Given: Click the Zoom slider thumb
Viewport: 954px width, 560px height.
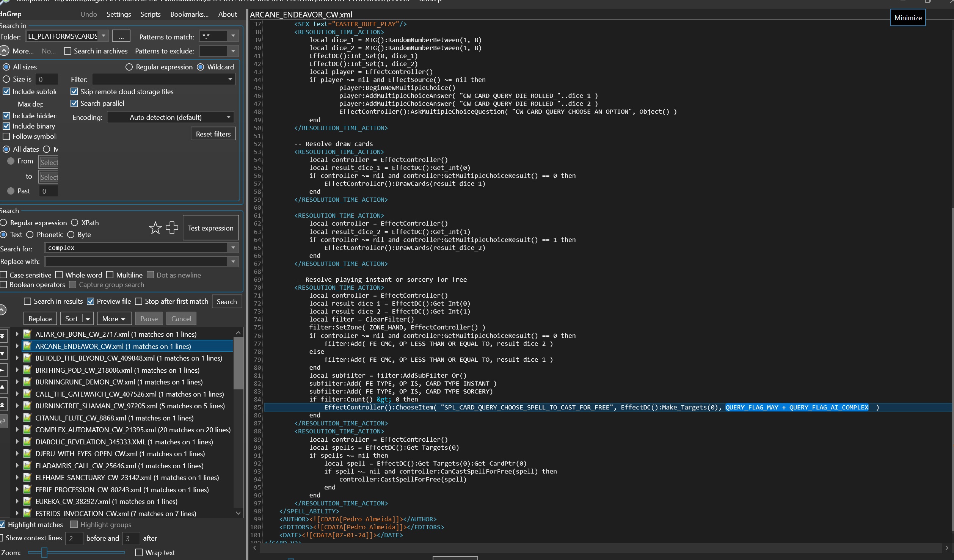Looking at the screenshot, I should [x=44, y=552].
